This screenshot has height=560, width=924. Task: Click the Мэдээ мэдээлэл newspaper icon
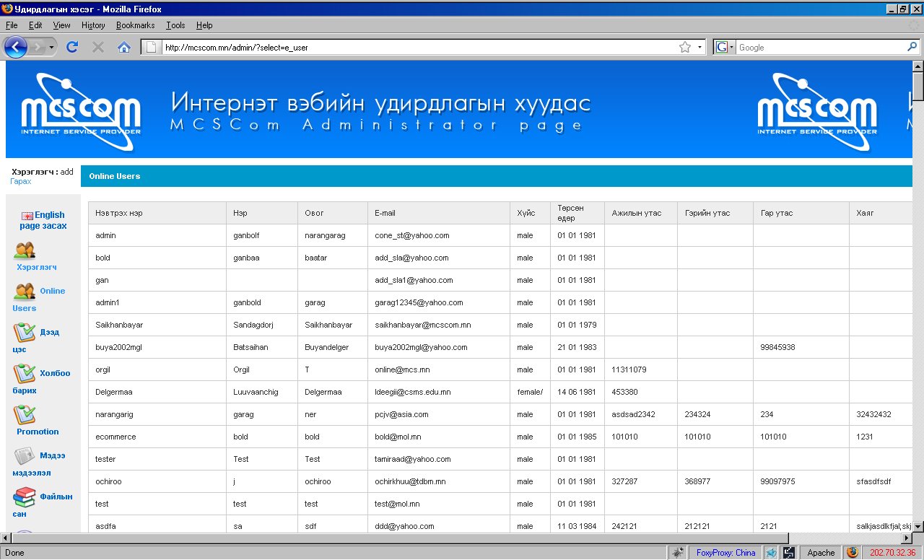25,456
